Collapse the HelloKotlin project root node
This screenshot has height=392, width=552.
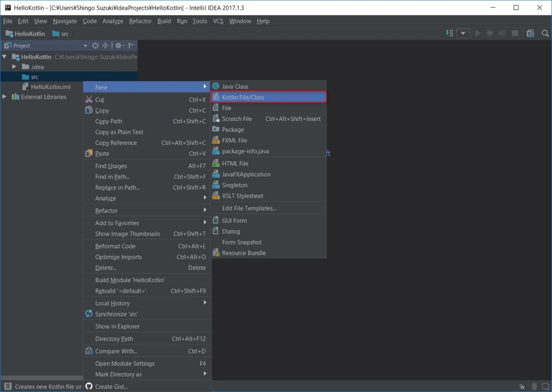pos(4,57)
